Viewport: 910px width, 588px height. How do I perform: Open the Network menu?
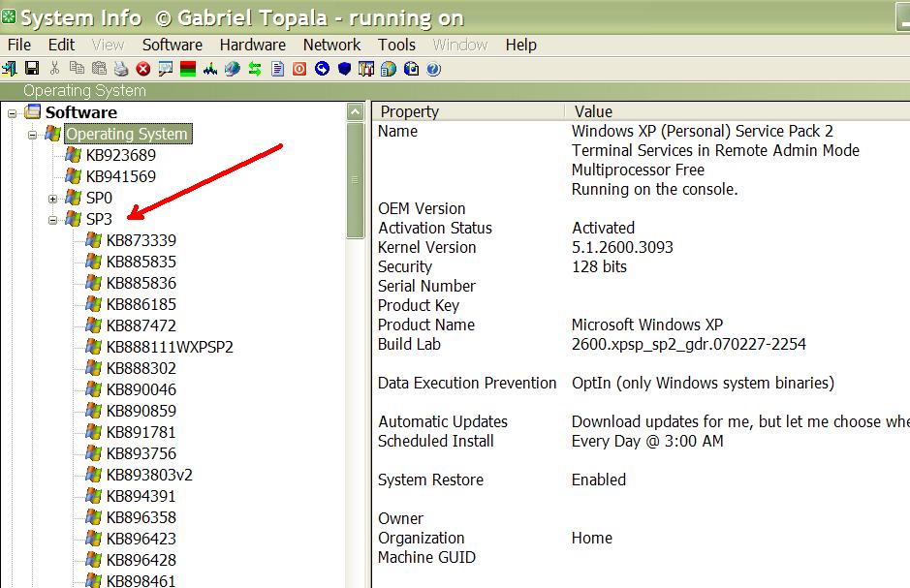332,45
